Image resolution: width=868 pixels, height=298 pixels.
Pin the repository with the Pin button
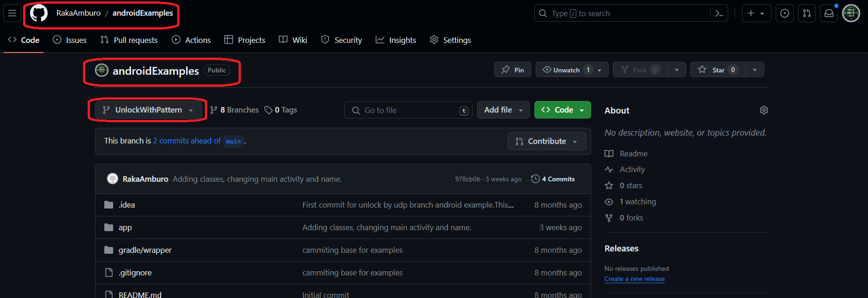pos(513,70)
